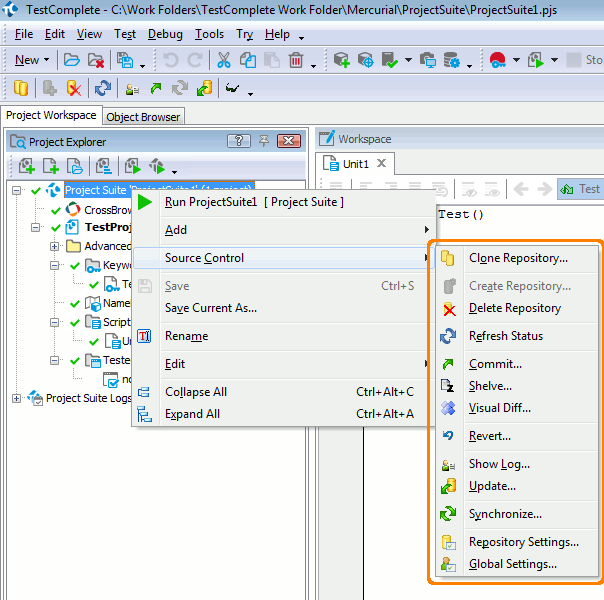The image size is (604, 600).
Task: Click Clone Repository icon in source control toolbar
Action: 21,88
